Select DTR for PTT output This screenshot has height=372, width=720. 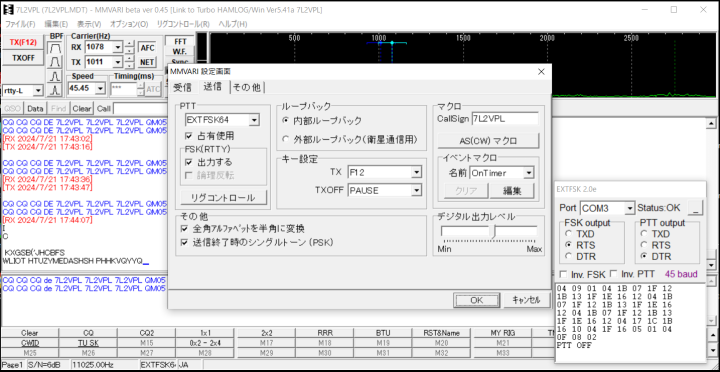point(644,256)
